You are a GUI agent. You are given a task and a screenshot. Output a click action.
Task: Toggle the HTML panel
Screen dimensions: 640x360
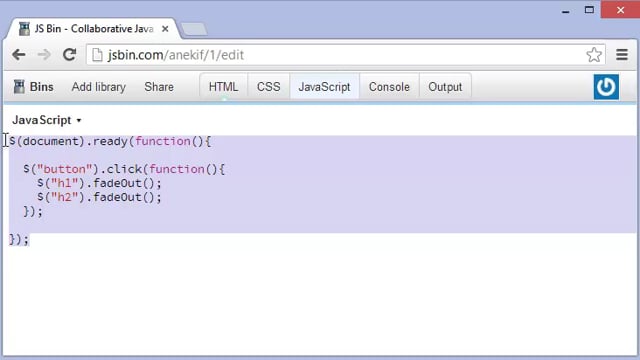[223, 87]
